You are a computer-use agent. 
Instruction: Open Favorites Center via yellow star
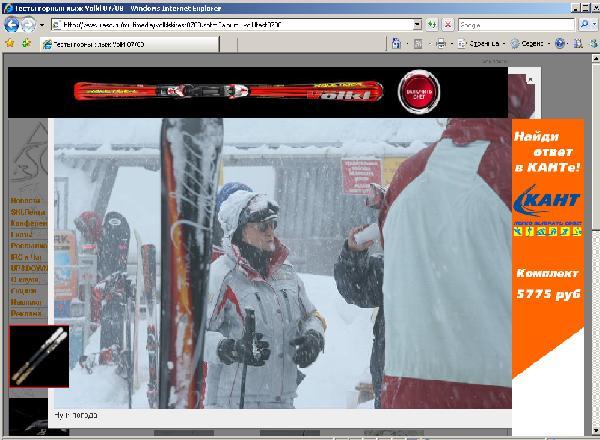click(x=10, y=43)
